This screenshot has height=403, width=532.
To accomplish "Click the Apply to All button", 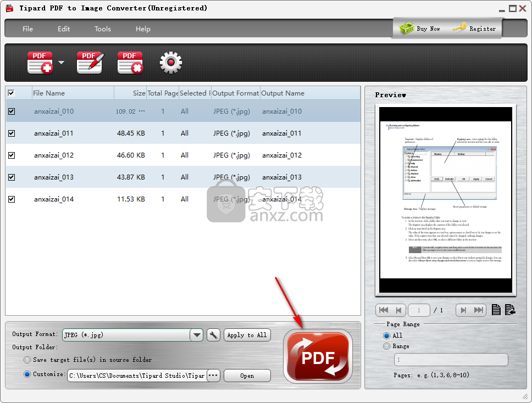I will tap(247, 335).
